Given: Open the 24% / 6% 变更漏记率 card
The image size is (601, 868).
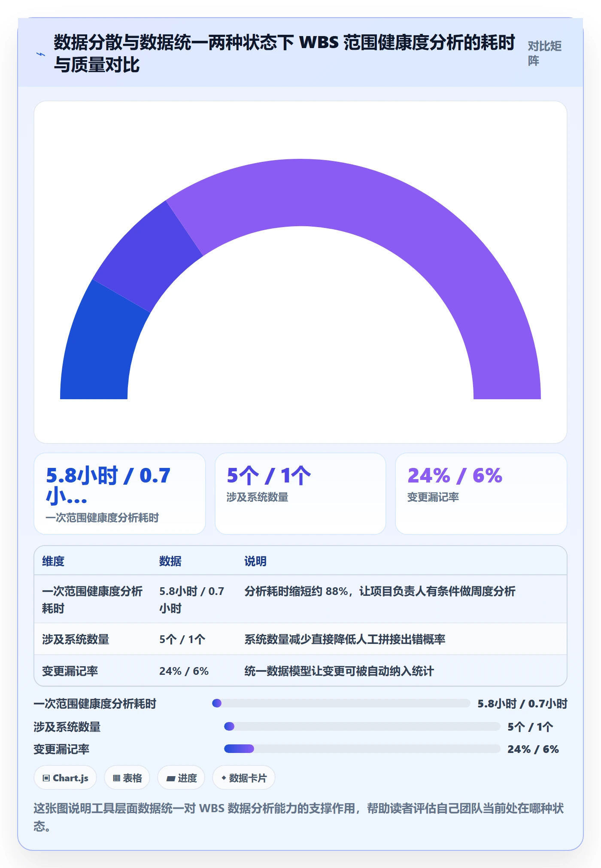Looking at the screenshot, I should 481,494.
